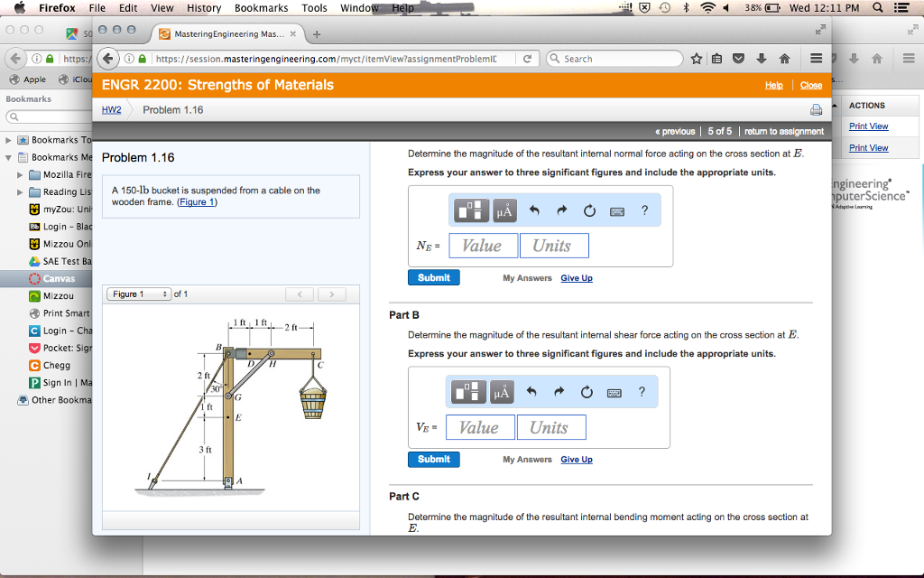Submit the Part A answer
This screenshot has height=578, width=924.
click(x=434, y=278)
